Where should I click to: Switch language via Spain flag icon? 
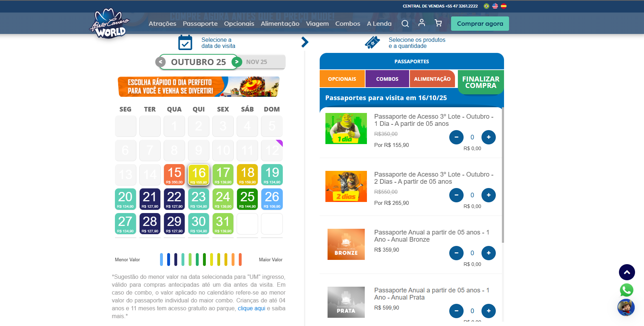[504, 6]
